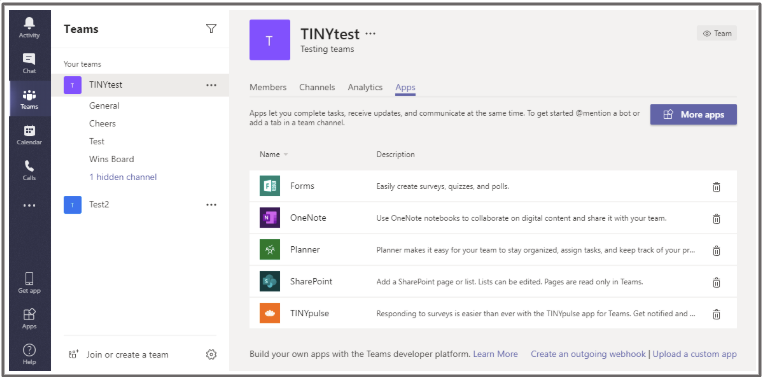The height and width of the screenshot is (377, 762).
Task: Switch to the Analytics tab
Action: click(365, 87)
